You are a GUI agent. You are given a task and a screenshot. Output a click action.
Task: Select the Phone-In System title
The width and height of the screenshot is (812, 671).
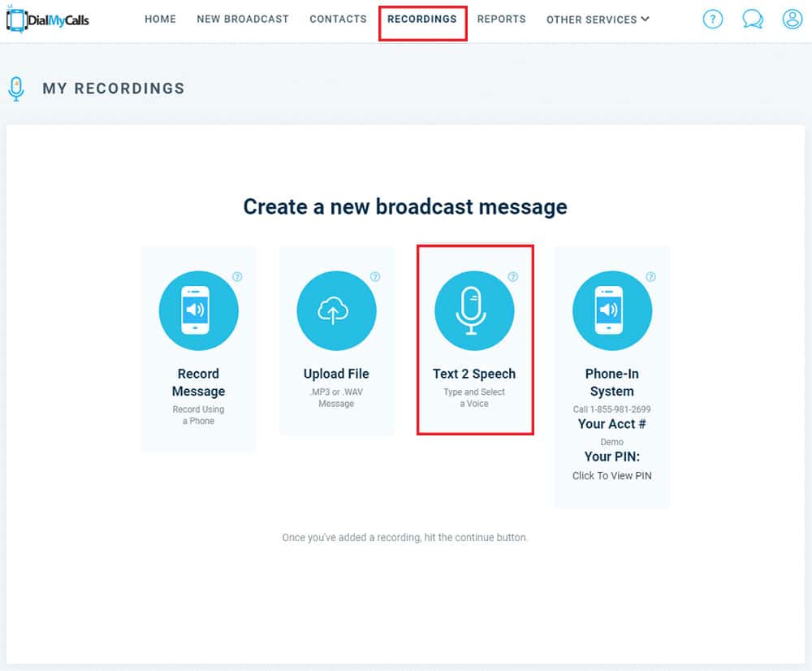pyautogui.click(x=612, y=383)
